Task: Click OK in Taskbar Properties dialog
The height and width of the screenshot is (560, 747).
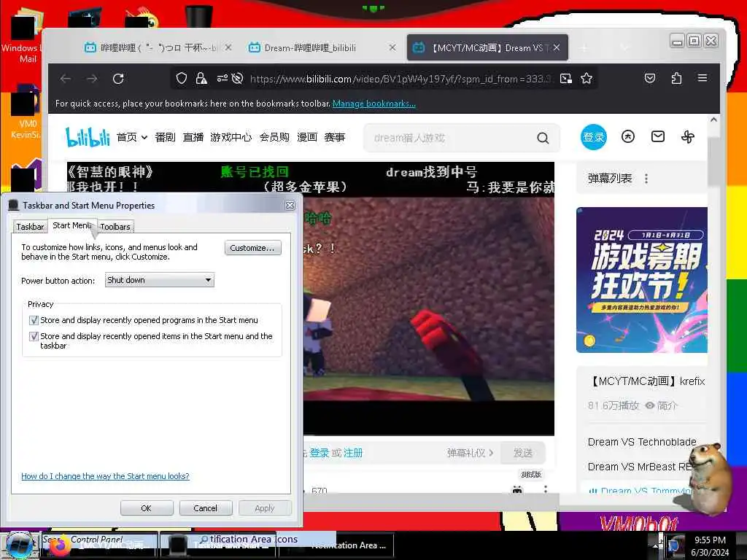Action: (146, 508)
